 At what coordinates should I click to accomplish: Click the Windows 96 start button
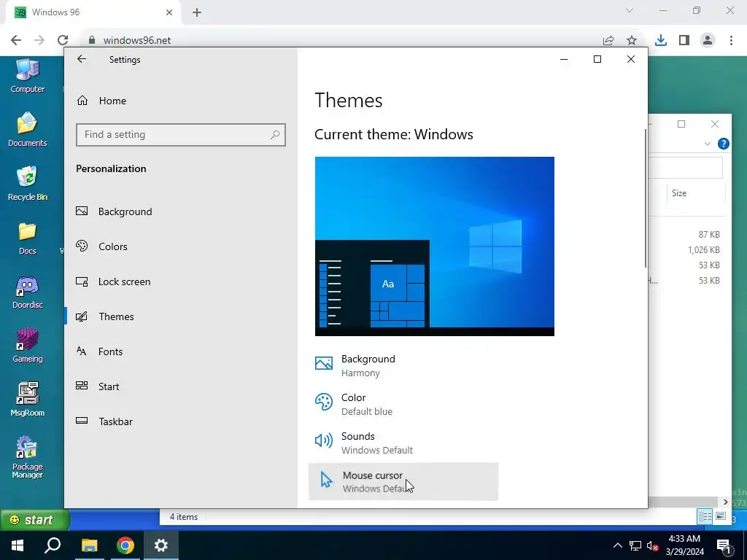point(35,519)
